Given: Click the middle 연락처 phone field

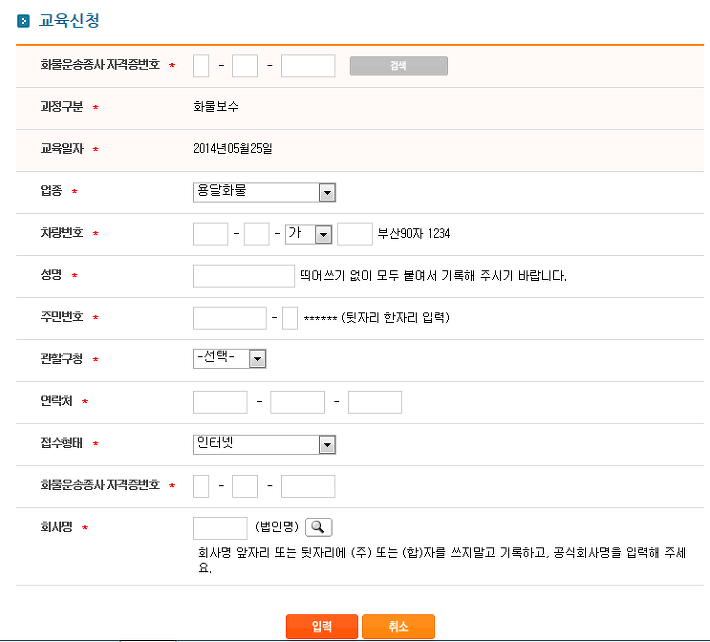Looking at the screenshot, I should pos(297,402).
